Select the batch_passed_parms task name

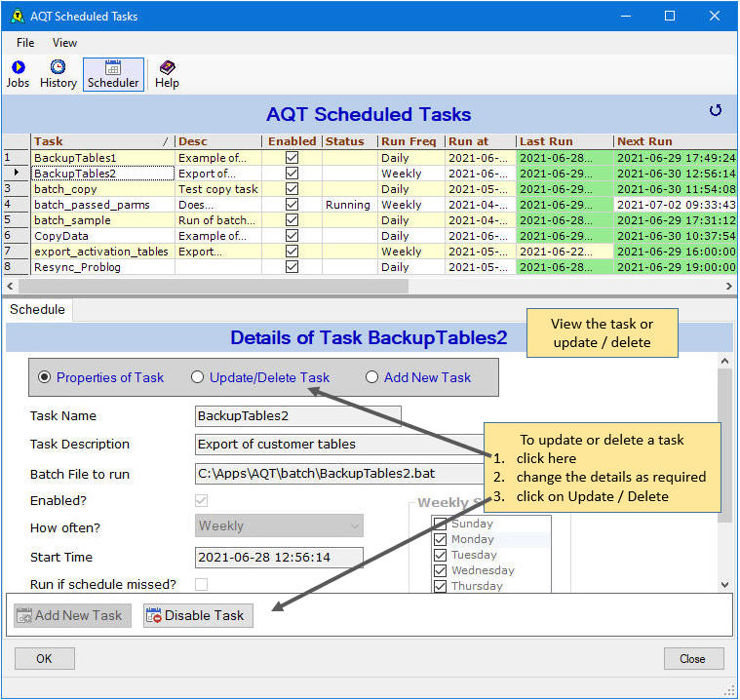coord(92,205)
